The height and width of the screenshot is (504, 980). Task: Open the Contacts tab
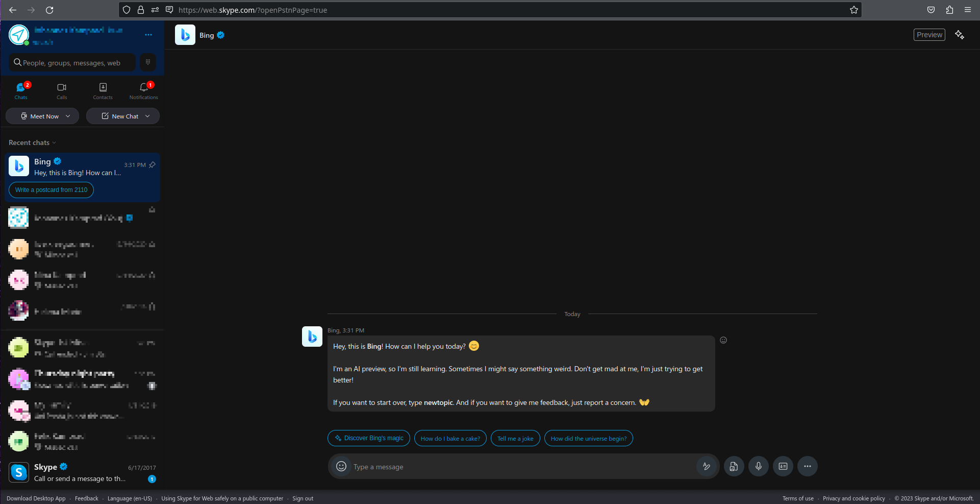point(103,90)
